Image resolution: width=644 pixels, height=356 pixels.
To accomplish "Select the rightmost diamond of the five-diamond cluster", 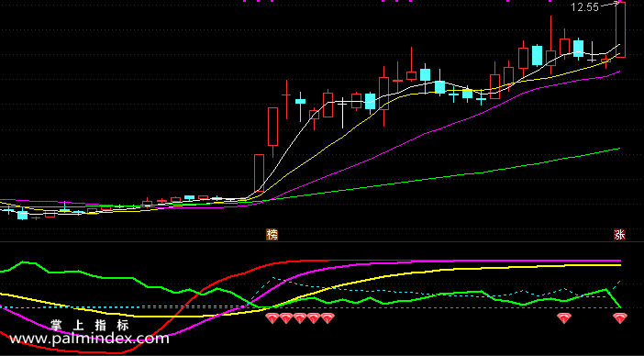I will pyautogui.click(x=328, y=317).
